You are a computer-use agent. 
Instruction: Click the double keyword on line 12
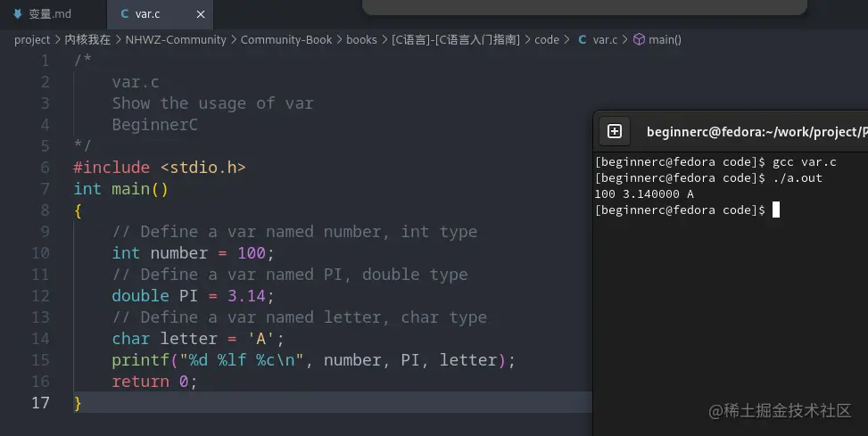(x=140, y=295)
